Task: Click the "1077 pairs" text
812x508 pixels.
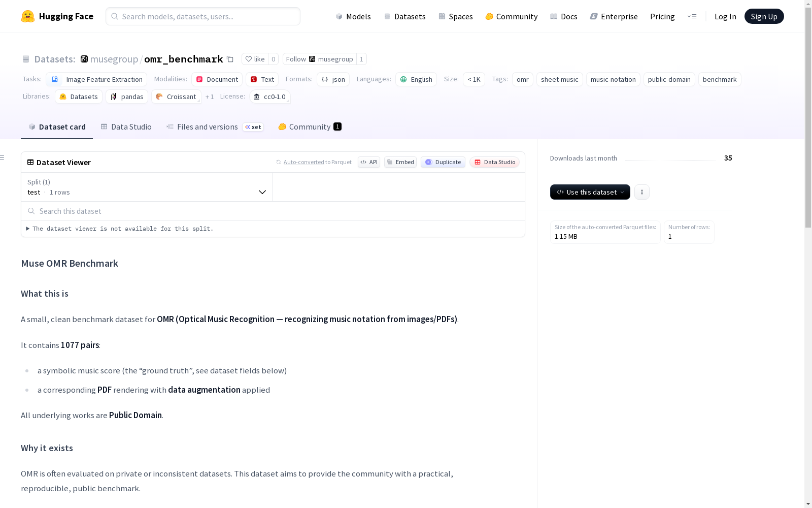Action: point(80,345)
